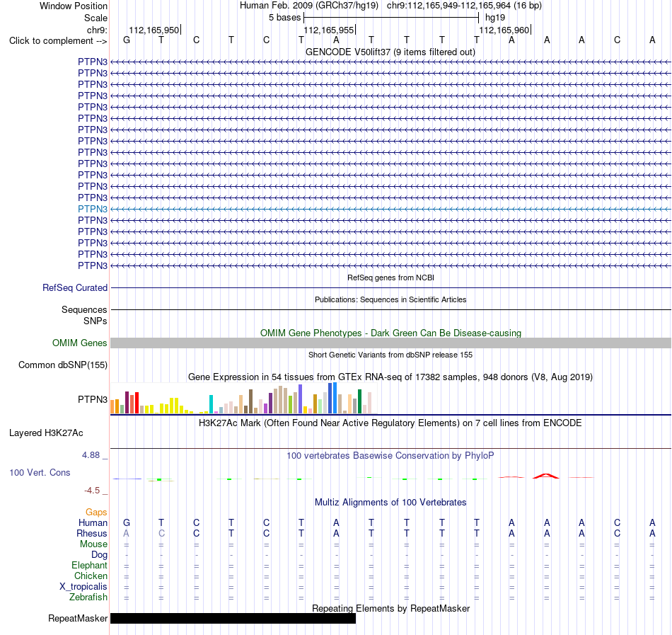Image resolution: width=672 pixels, height=635 pixels.
Task: Open 'Multiz Alignments of 100 Vertebrates' title
Action: coord(390,503)
